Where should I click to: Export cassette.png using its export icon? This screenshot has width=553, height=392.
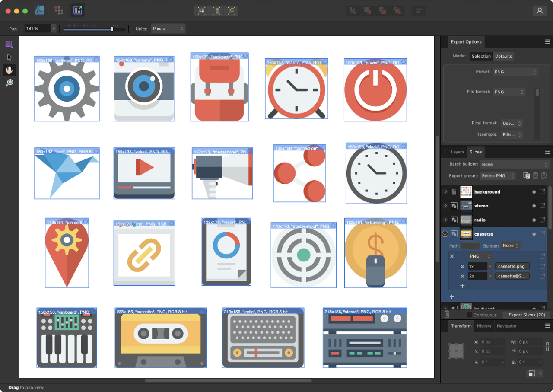(542, 267)
